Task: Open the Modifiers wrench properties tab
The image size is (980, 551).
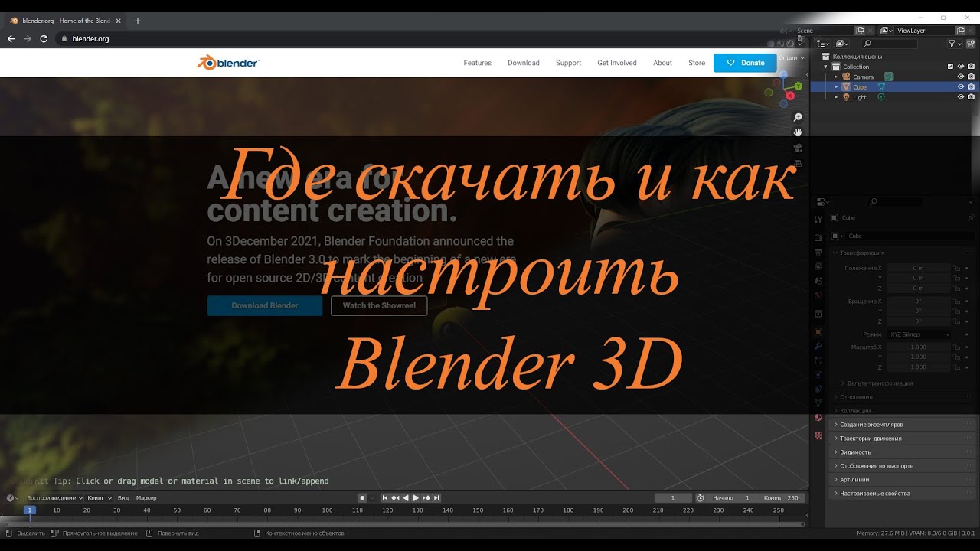Action: pos(818,346)
